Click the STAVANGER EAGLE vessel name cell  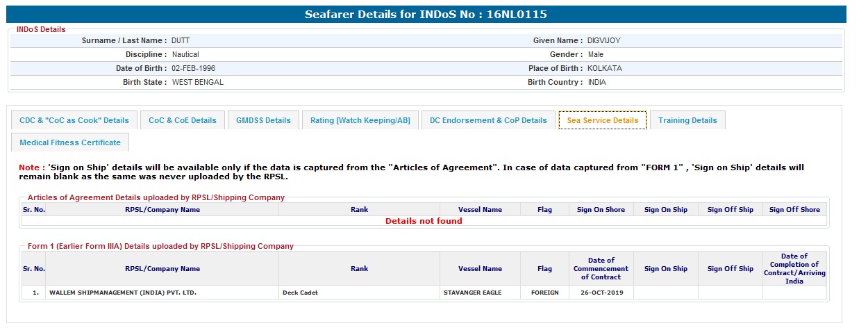coord(472,293)
